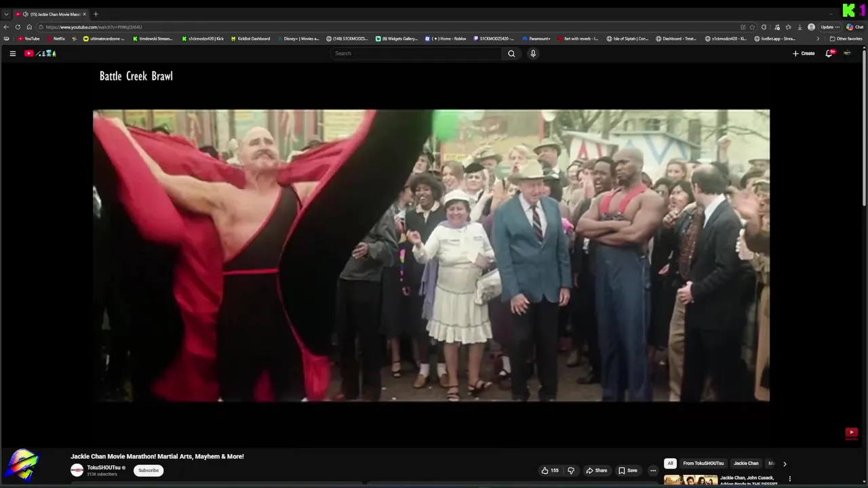Image resolution: width=868 pixels, height=488 pixels.
Task: Select the From TokuSHOUTsu chip
Action: click(703, 464)
